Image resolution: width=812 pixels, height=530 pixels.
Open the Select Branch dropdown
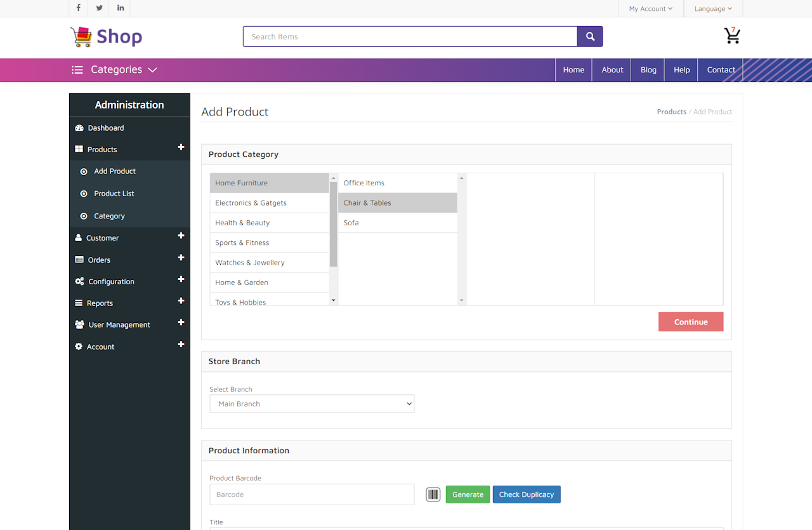pos(311,404)
